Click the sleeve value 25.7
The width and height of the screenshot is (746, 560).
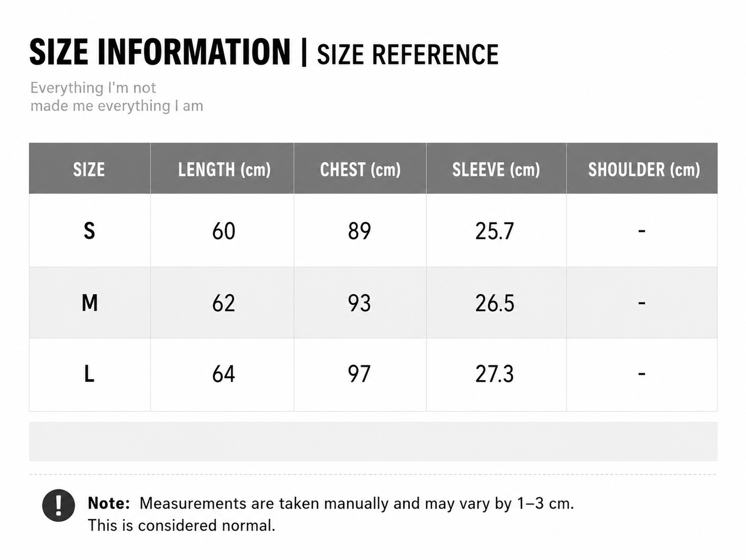(x=495, y=231)
